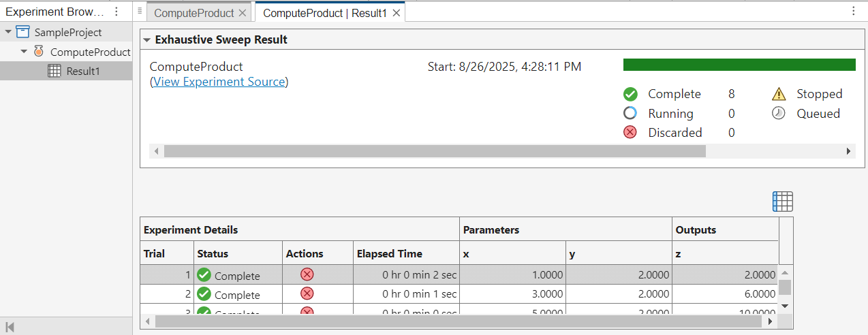The height and width of the screenshot is (335, 868).
Task: Collapse the ComputeProduct tree node
Action: tap(25, 51)
